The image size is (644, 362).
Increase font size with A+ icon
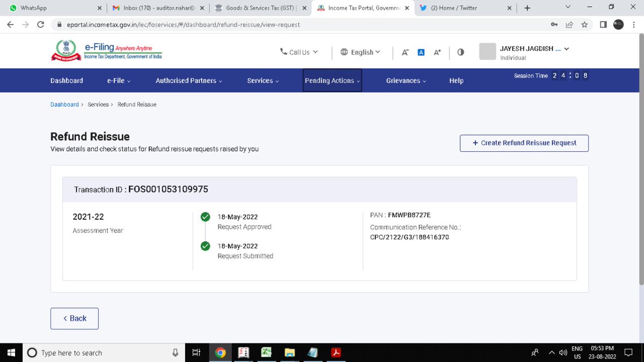pos(437,52)
